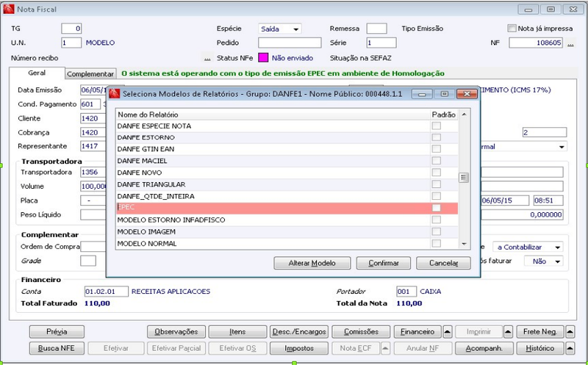
Task: Check Padrão box for EPEC report
Action: pos(436,208)
